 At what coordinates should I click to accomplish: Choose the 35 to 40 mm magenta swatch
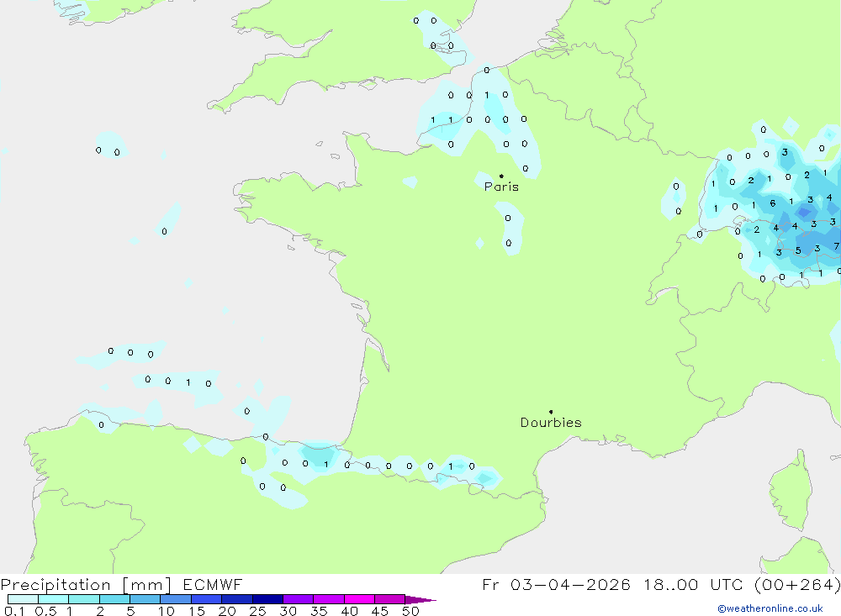[x=328, y=599]
